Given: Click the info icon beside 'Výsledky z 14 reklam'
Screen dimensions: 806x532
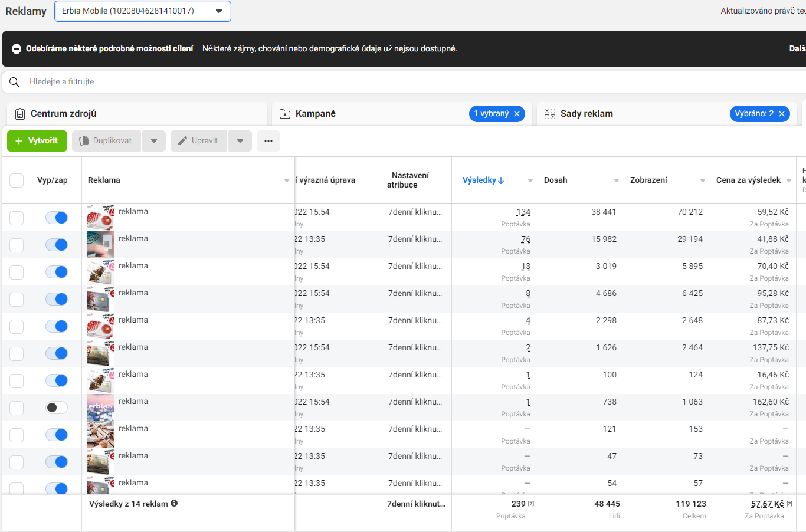Looking at the screenshot, I should [x=174, y=504].
